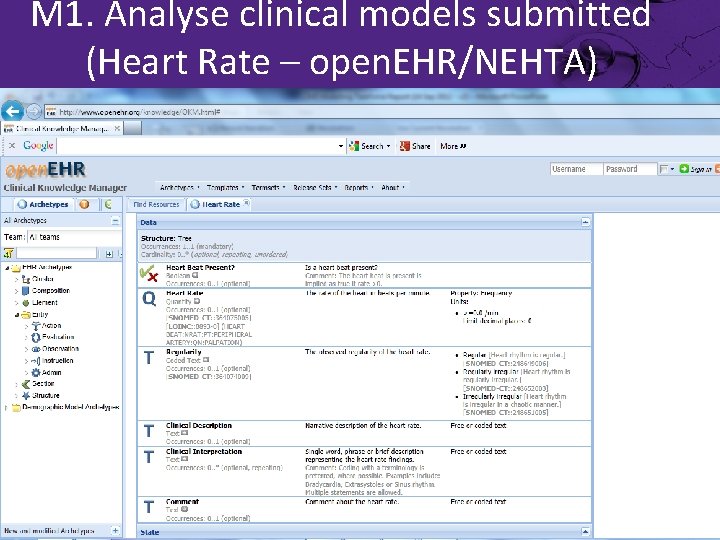Open a new blank browser tab
720x540 pixels.
pos(132,128)
